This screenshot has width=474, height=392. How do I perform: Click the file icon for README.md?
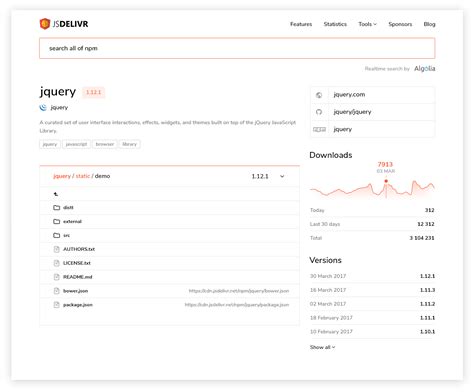pos(56,277)
